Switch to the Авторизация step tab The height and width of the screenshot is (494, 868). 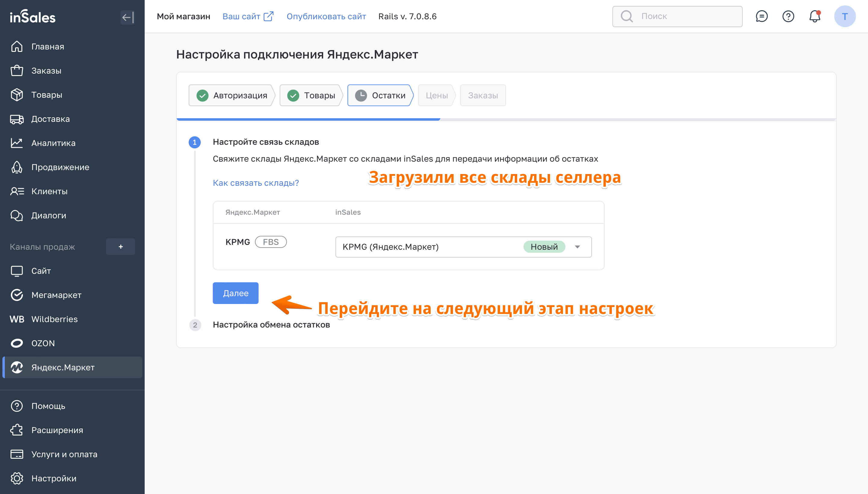[x=232, y=95]
